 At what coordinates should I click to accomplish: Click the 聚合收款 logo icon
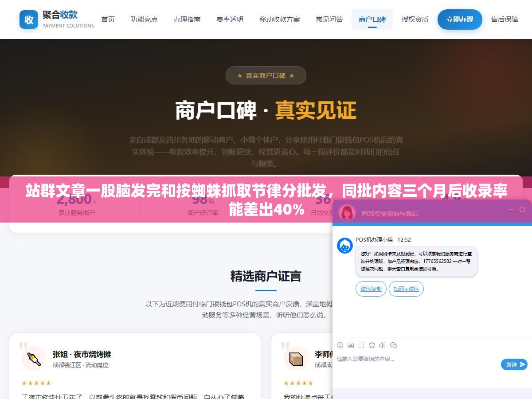(x=29, y=20)
